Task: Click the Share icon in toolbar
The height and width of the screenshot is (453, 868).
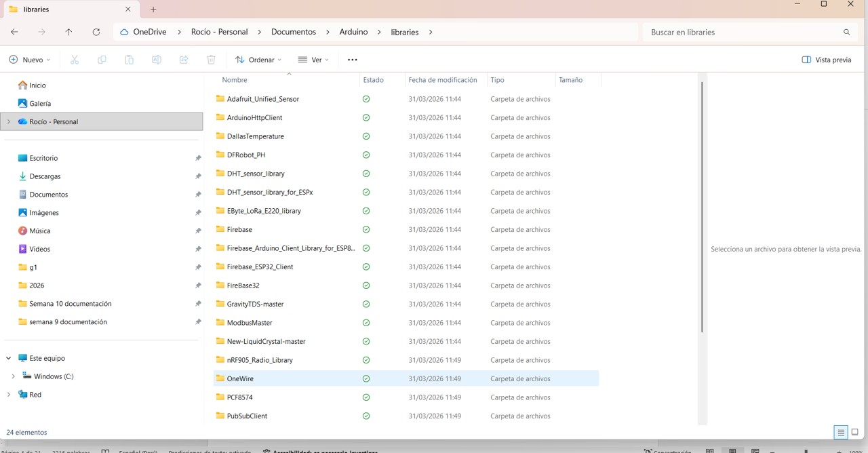Action: pos(184,60)
